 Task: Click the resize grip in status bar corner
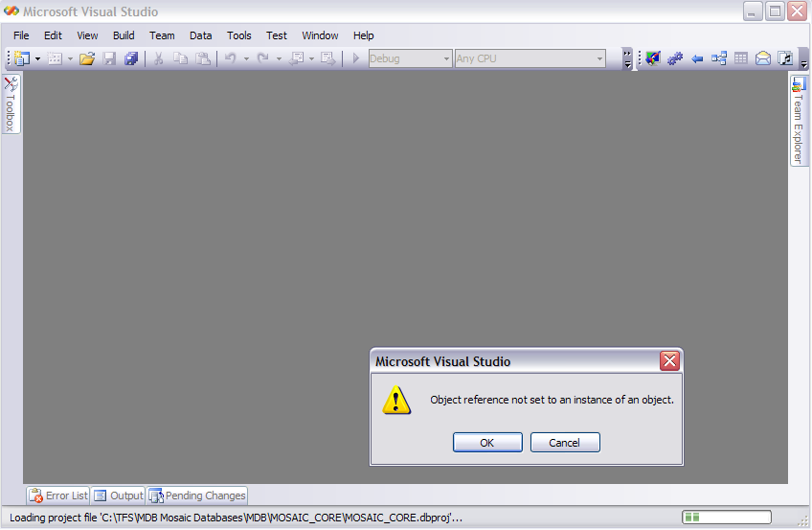tap(803, 521)
